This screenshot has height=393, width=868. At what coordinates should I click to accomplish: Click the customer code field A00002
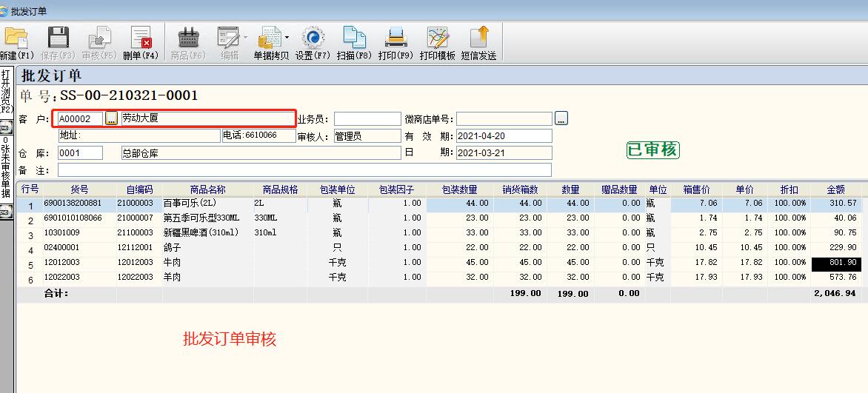click(80, 118)
